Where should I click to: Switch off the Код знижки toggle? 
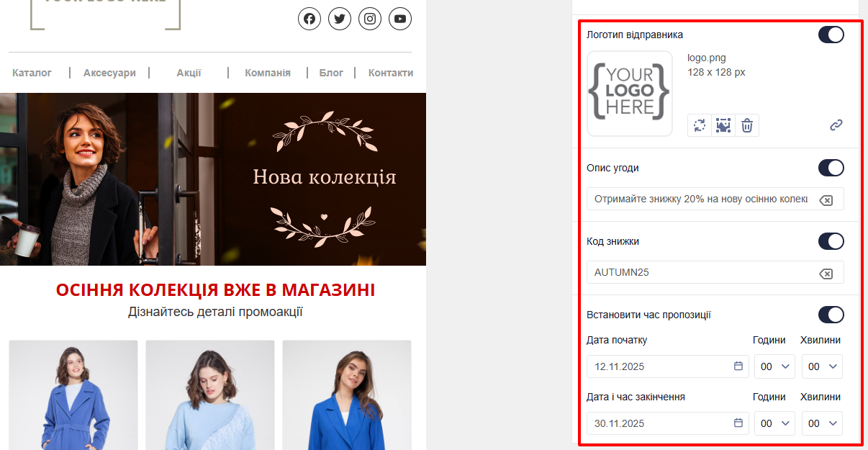831,241
